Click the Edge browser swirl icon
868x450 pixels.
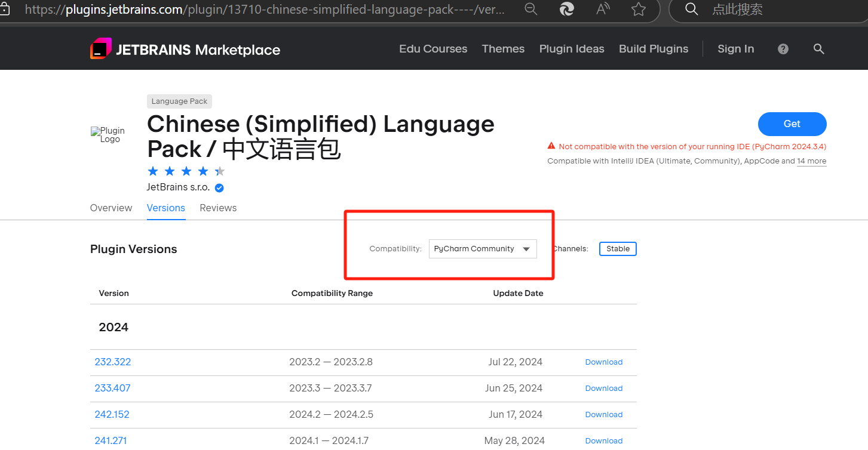coord(566,9)
